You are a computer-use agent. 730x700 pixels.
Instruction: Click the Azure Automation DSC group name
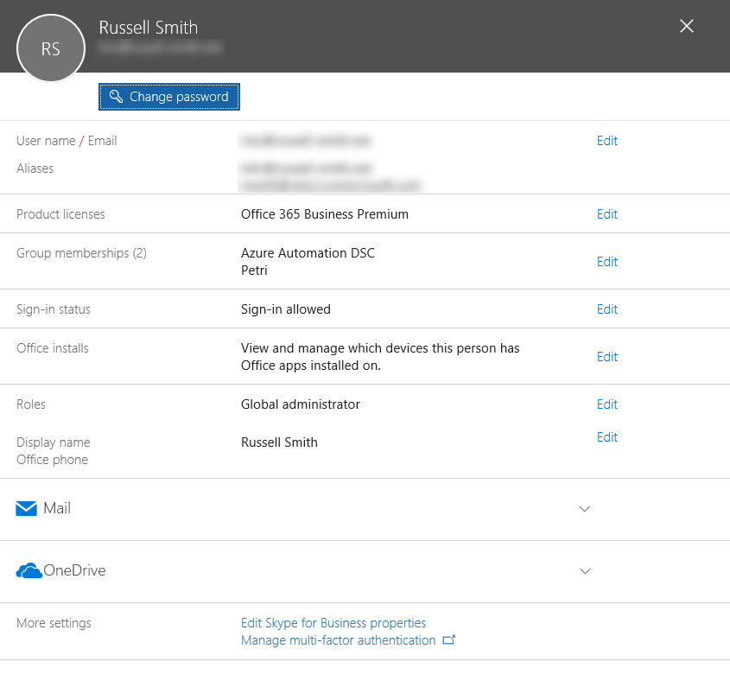pyautogui.click(x=308, y=252)
